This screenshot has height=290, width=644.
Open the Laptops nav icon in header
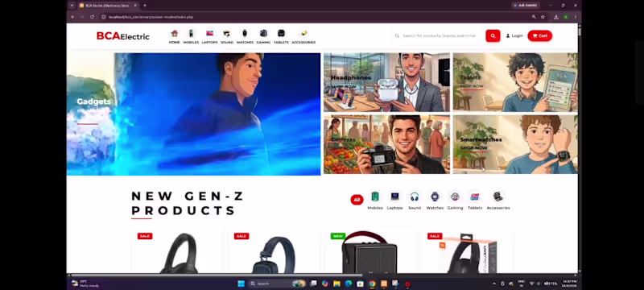209,36
